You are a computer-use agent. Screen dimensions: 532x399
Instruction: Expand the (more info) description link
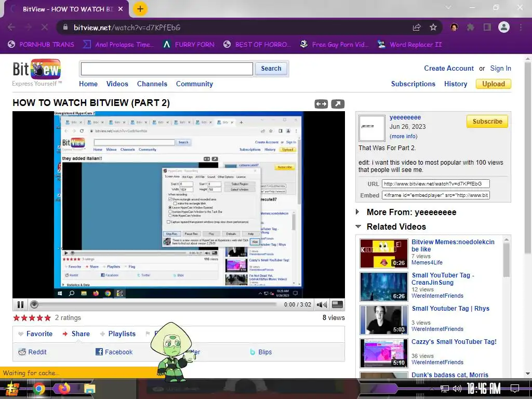point(403,136)
